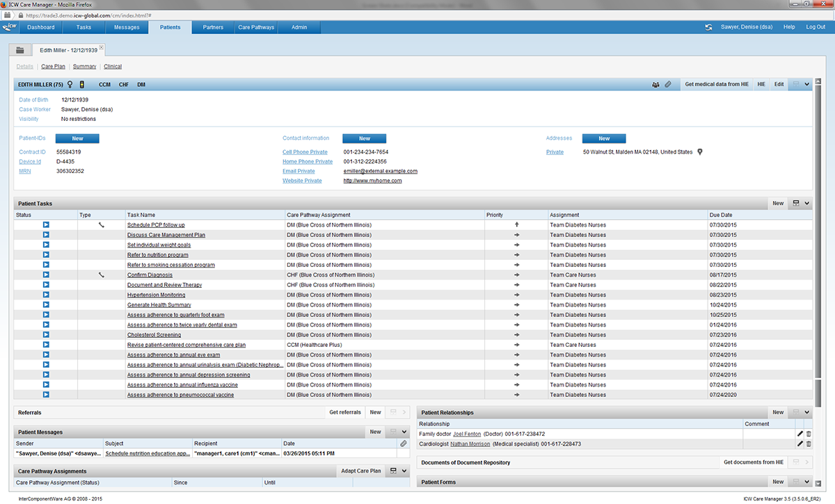Screen dimensions: 835x504
Task: Click the traffic light status icon
Action: (x=82, y=84)
